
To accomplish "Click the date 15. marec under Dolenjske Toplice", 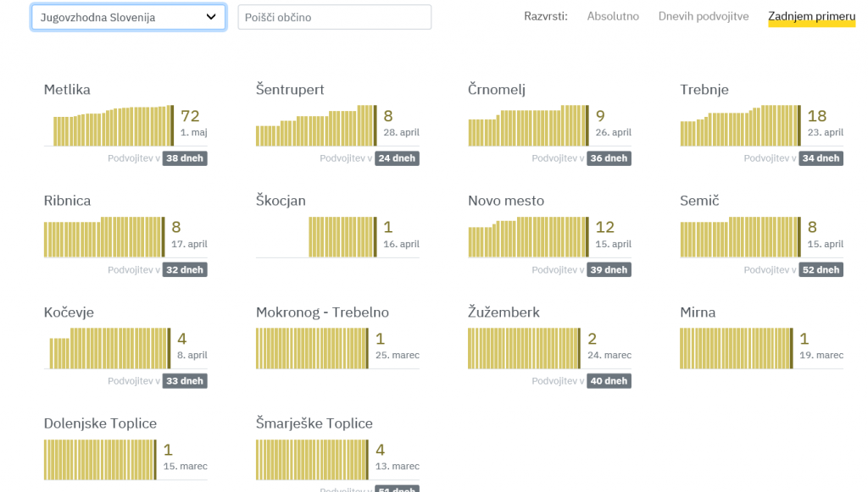I will (x=186, y=466).
